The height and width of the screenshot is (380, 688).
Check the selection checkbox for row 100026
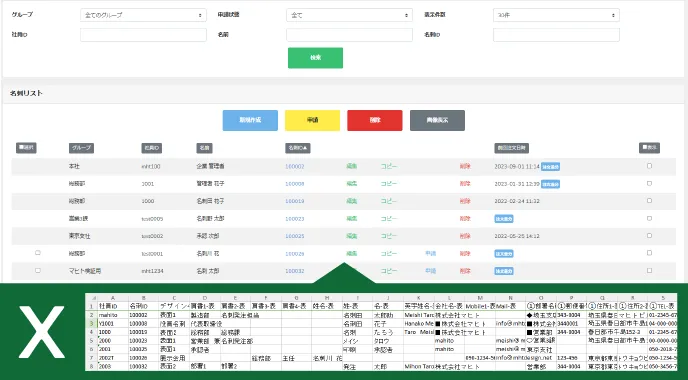pyautogui.click(x=38, y=253)
